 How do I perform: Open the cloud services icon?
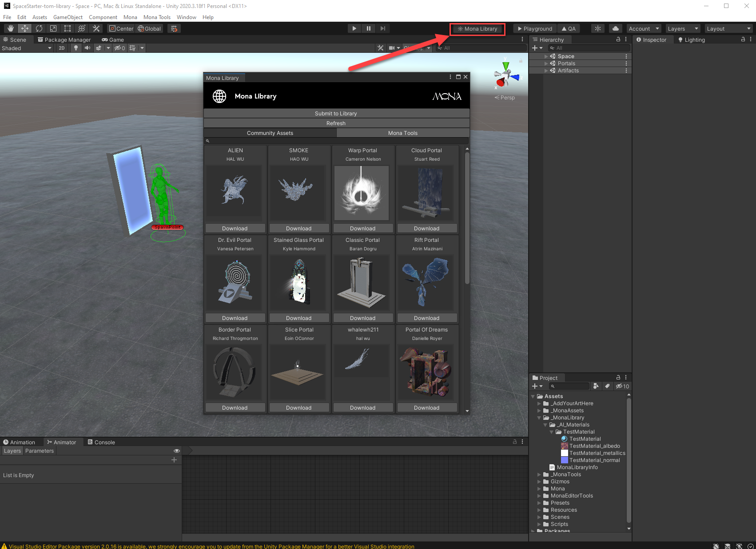tap(616, 28)
